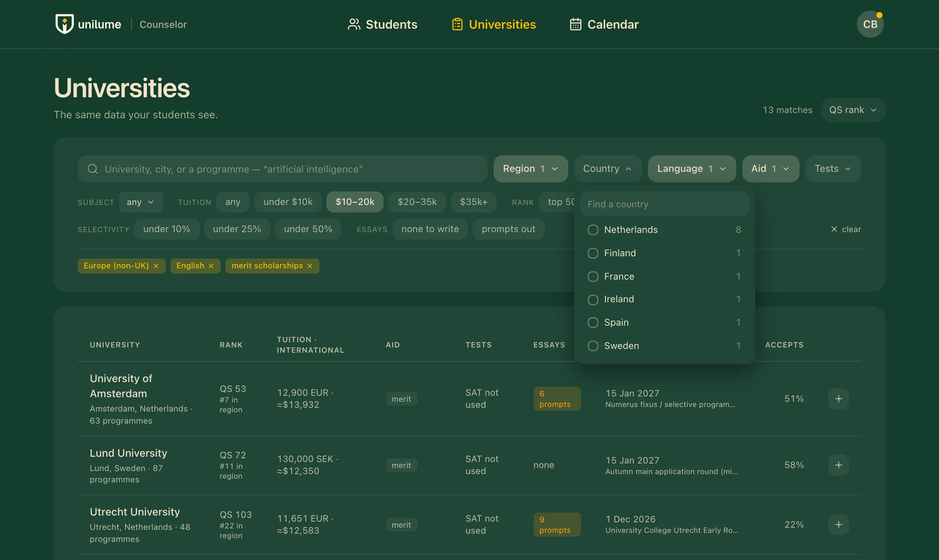
Task: Open University of Amsterdam link
Action: click(121, 386)
